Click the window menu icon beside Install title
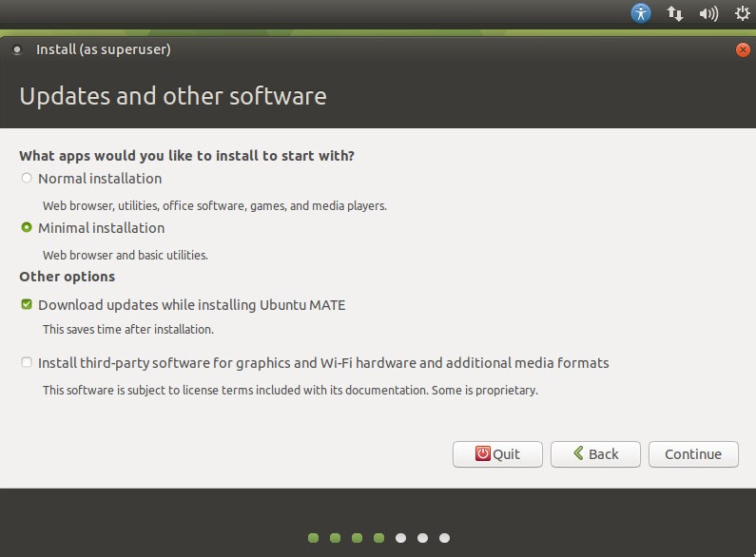The image size is (756, 557). [17, 50]
